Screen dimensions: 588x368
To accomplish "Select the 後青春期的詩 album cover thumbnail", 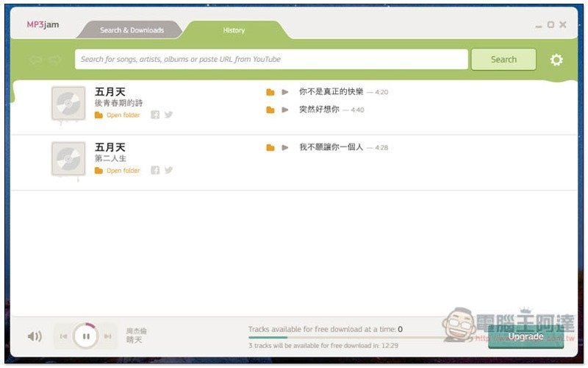I will pyautogui.click(x=68, y=104).
